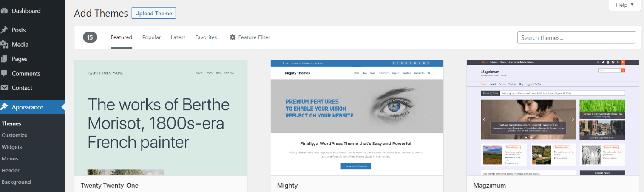Screen dimensions: 644x192
Task: Focus the Search themes input field
Action: [x=576, y=37]
